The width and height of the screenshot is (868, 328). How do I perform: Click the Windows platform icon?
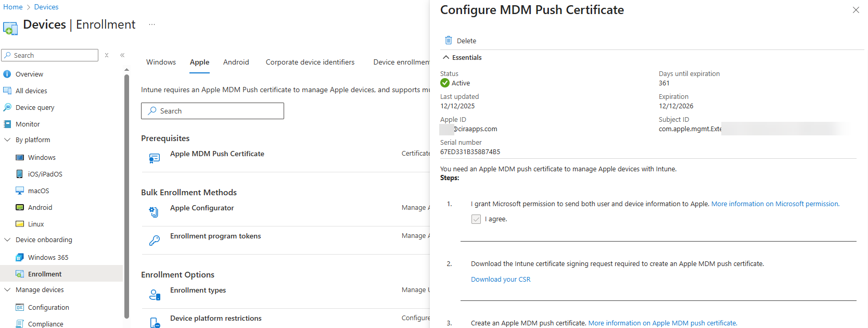[x=20, y=157]
